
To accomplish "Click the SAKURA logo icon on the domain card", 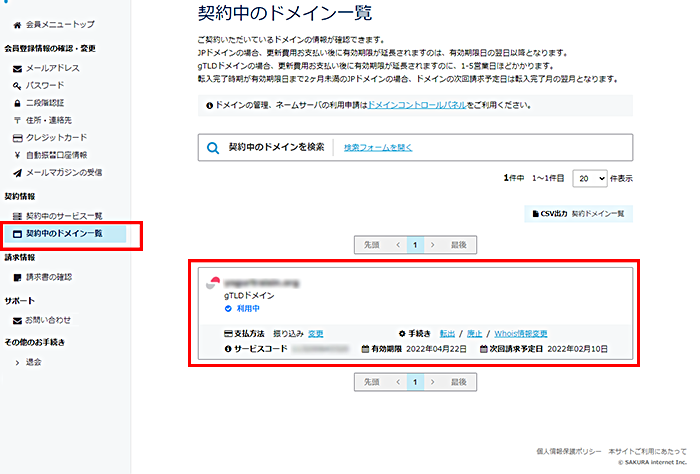I will 213,283.
